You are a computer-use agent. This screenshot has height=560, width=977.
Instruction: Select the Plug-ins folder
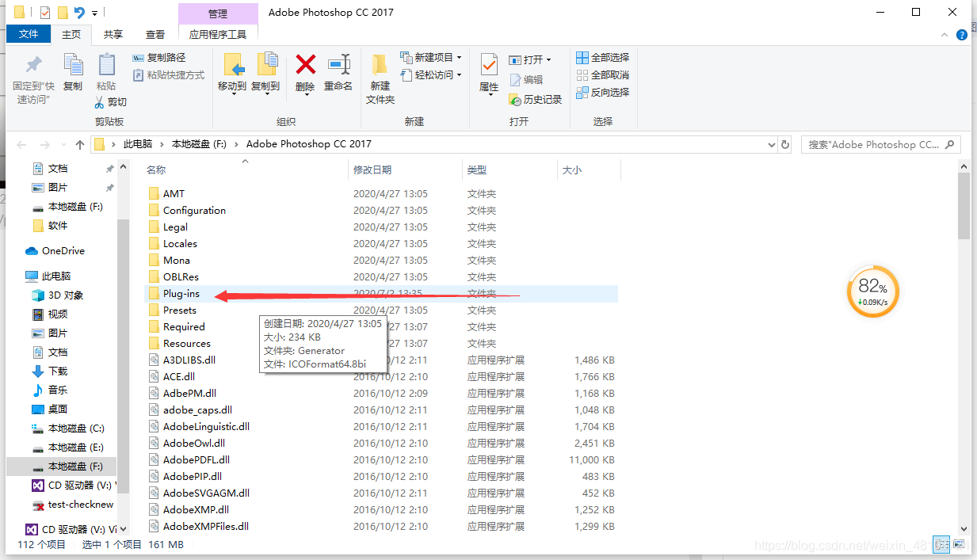point(382,293)
